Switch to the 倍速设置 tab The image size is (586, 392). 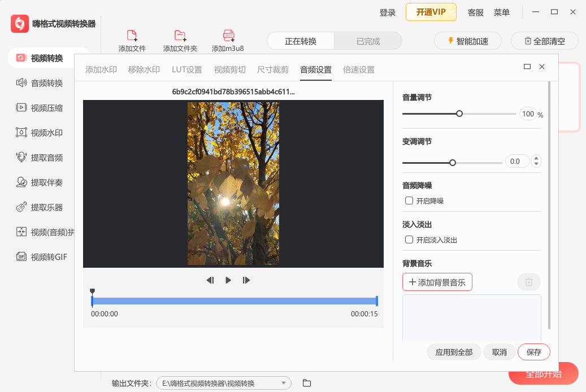358,70
